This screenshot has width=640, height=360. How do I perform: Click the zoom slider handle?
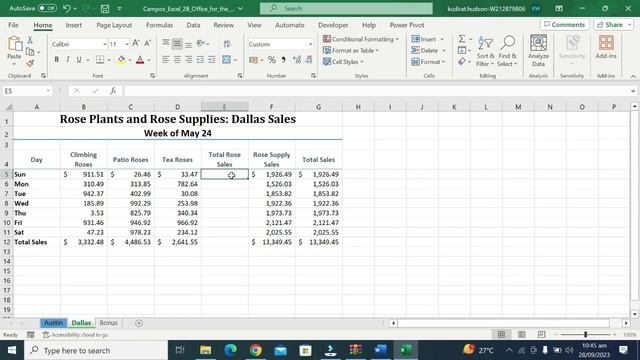[586, 335]
